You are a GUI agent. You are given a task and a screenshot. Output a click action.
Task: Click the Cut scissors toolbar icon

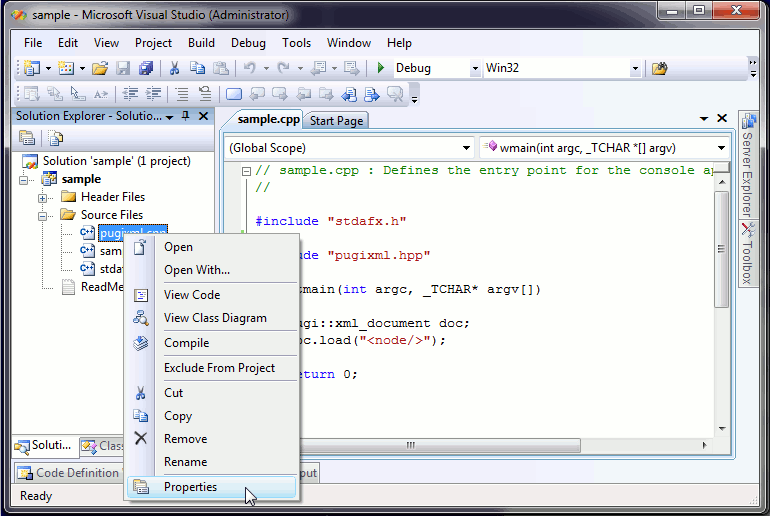click(174, 69)
